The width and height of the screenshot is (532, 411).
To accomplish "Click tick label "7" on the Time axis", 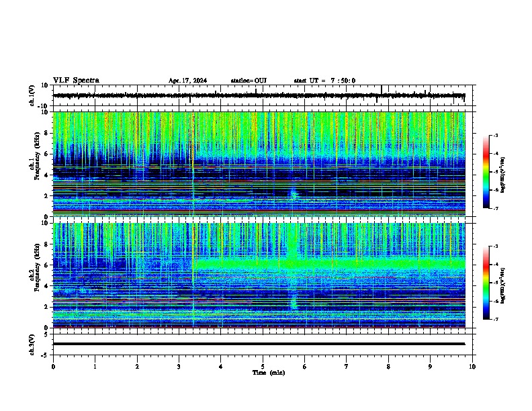I will [x=347, y=366].
